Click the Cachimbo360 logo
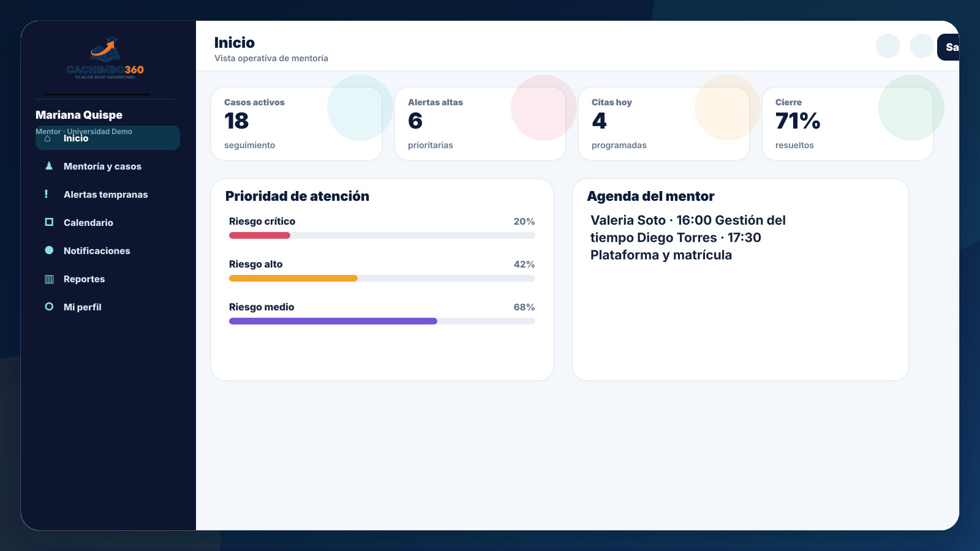The height and width of the screenshot is (551, 980). tap(105, 58)
